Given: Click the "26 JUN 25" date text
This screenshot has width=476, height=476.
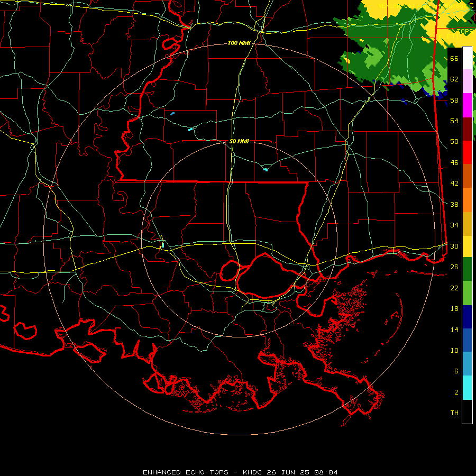Looking at the screenshot, I should pos(288,472).
